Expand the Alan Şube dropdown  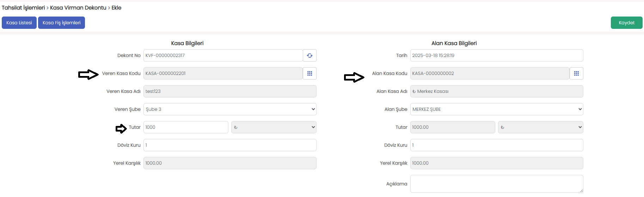[x=497, y=109]
